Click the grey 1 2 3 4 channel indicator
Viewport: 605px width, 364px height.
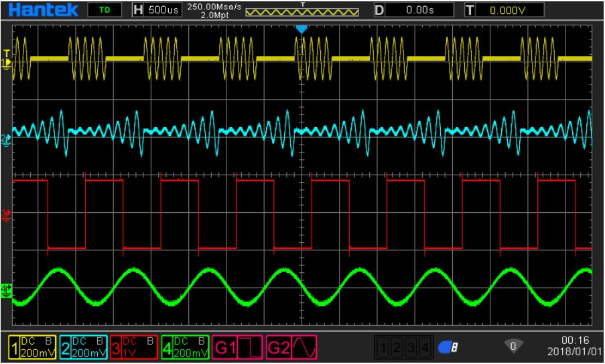[403, 347]
